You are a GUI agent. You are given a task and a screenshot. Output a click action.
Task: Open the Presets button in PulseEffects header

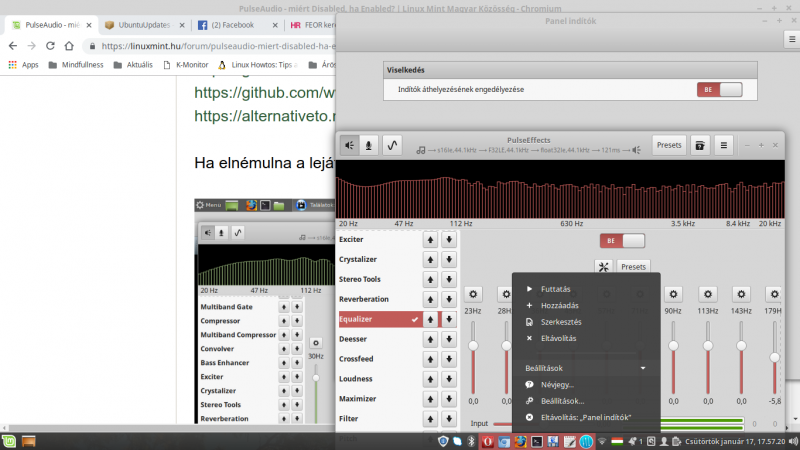tap(669, 145)
